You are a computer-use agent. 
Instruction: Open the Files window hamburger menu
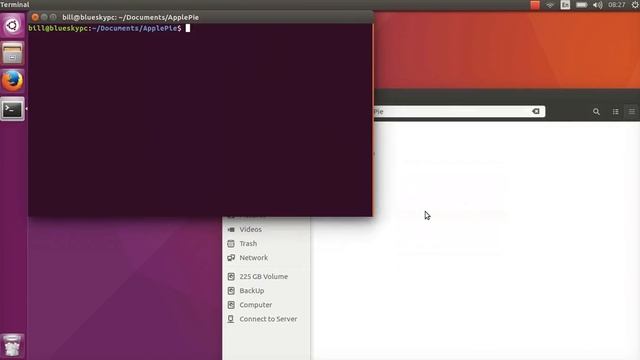click(x=631, y=111)
